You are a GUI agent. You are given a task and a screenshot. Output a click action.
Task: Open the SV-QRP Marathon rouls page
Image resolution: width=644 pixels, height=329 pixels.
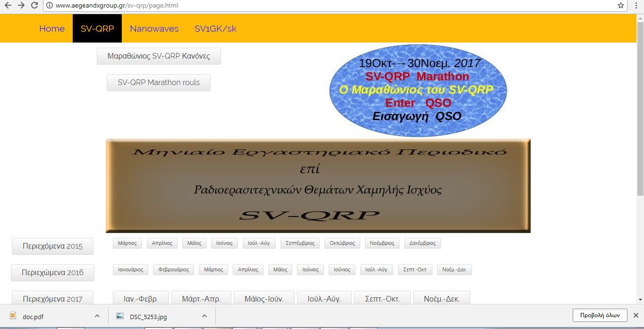tap(158, 82)
